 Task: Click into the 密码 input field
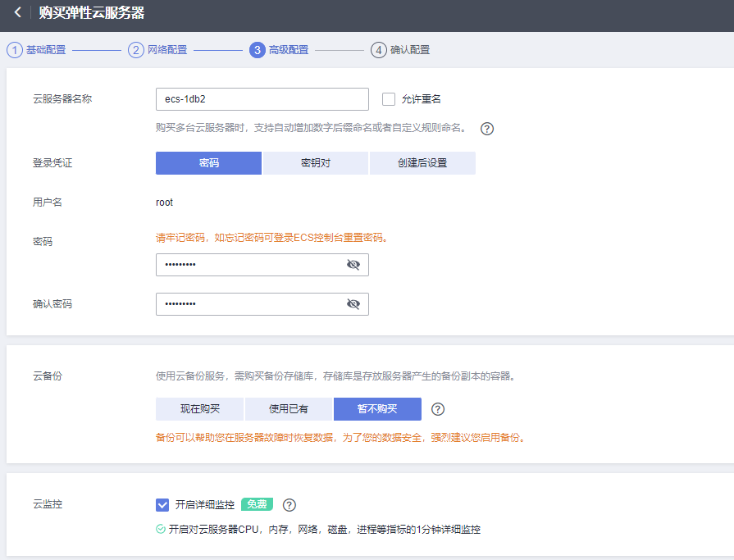262,265
